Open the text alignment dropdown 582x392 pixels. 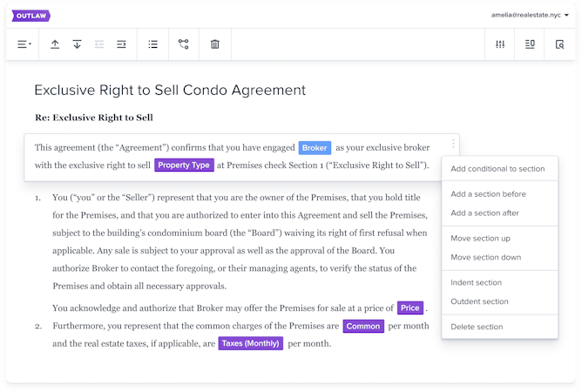(24, 44)
